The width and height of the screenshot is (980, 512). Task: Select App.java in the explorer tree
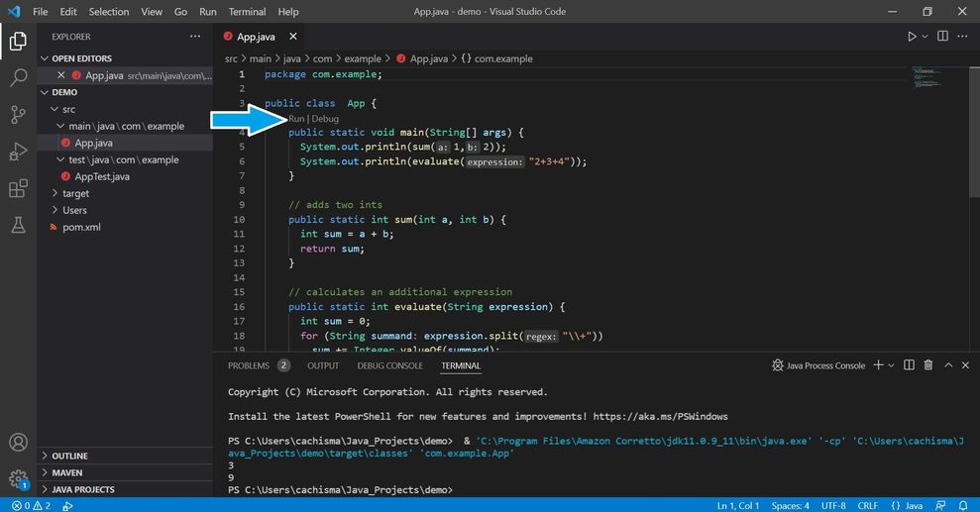point(125,143)
